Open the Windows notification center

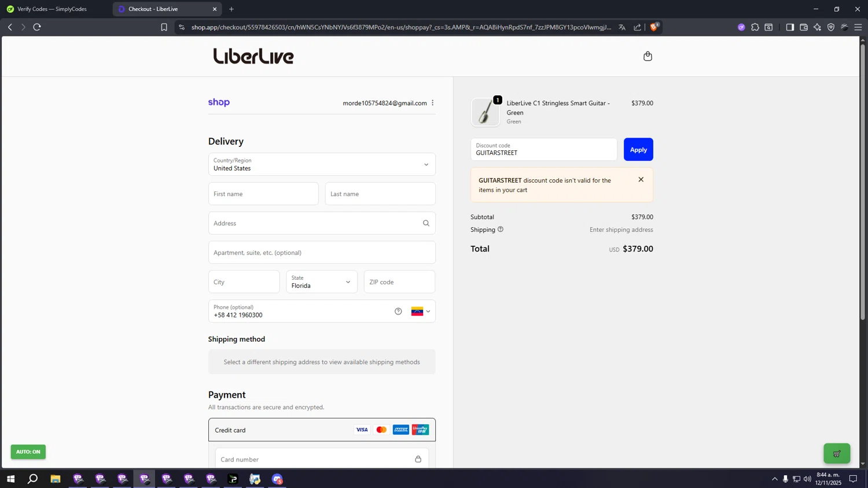(853, 479)
